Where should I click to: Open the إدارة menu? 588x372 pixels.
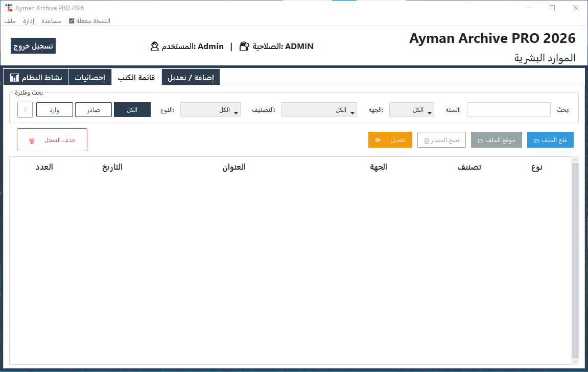29,21
